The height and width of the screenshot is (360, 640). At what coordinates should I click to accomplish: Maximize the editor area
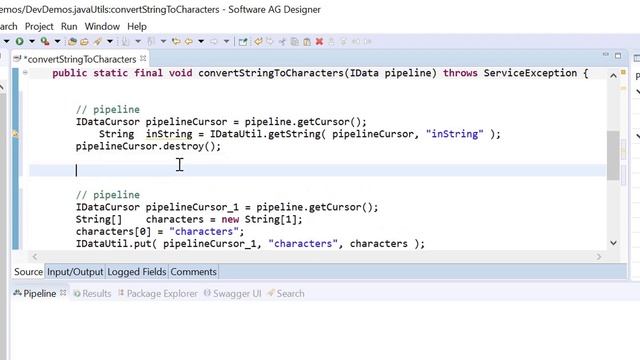click(618, 56)
